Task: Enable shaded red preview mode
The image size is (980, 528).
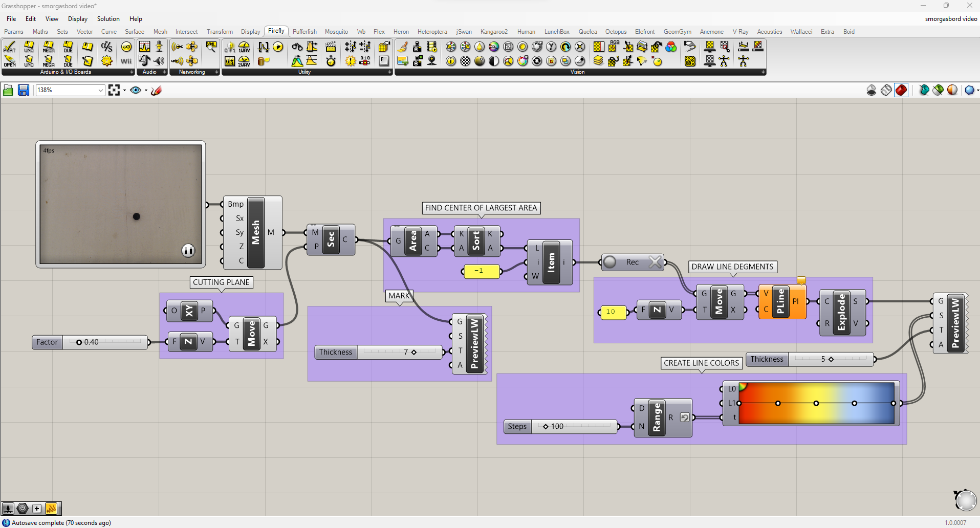Action: [901, 91]
